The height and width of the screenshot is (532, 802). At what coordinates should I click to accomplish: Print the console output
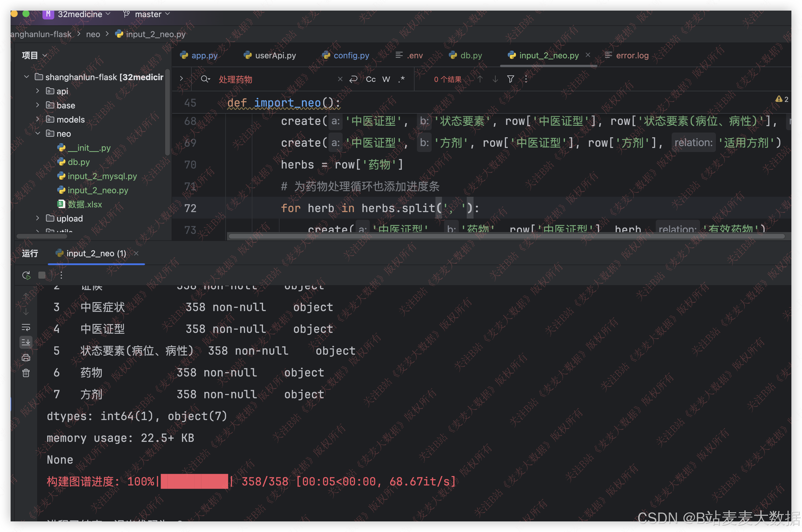[x=26, y=358]
